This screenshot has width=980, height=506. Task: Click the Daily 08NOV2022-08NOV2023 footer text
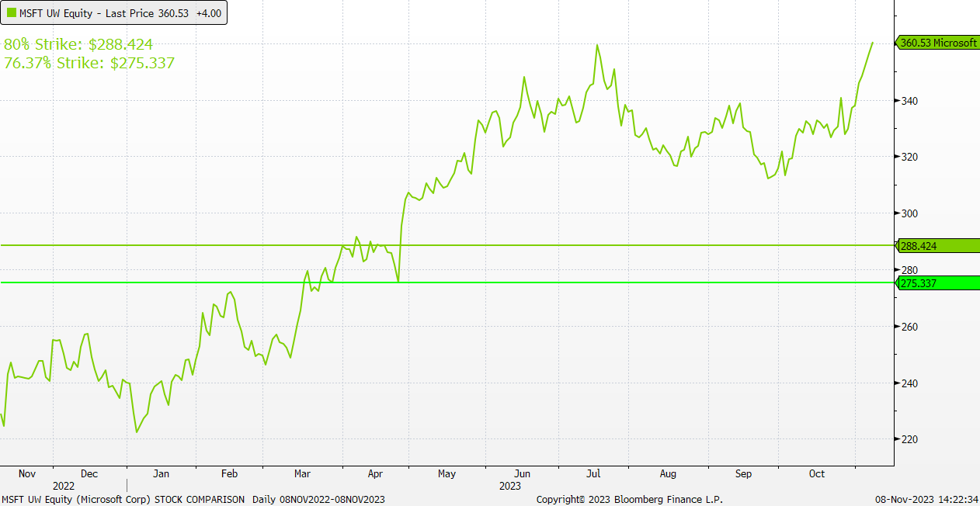coord(319,499)
